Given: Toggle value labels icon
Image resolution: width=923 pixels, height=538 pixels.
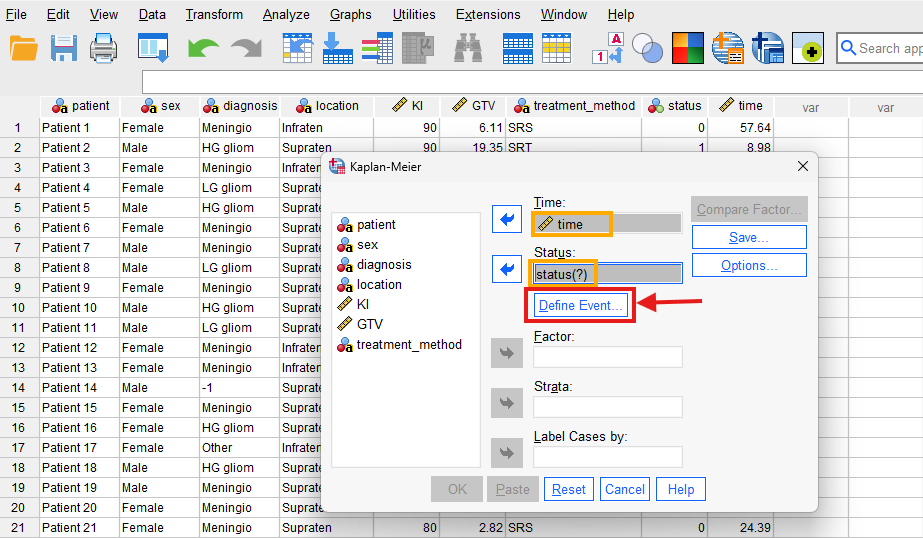Looking at the screenshot, I should [x=607, y=48].
